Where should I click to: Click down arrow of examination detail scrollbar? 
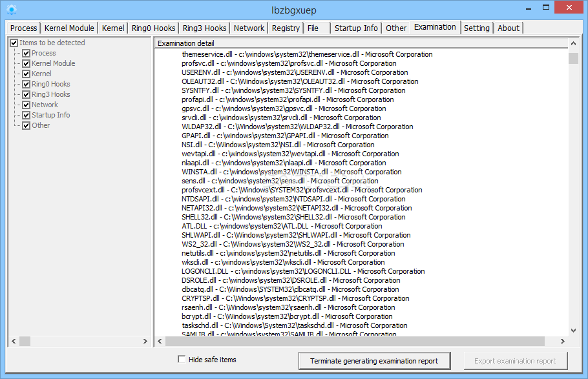573,331
